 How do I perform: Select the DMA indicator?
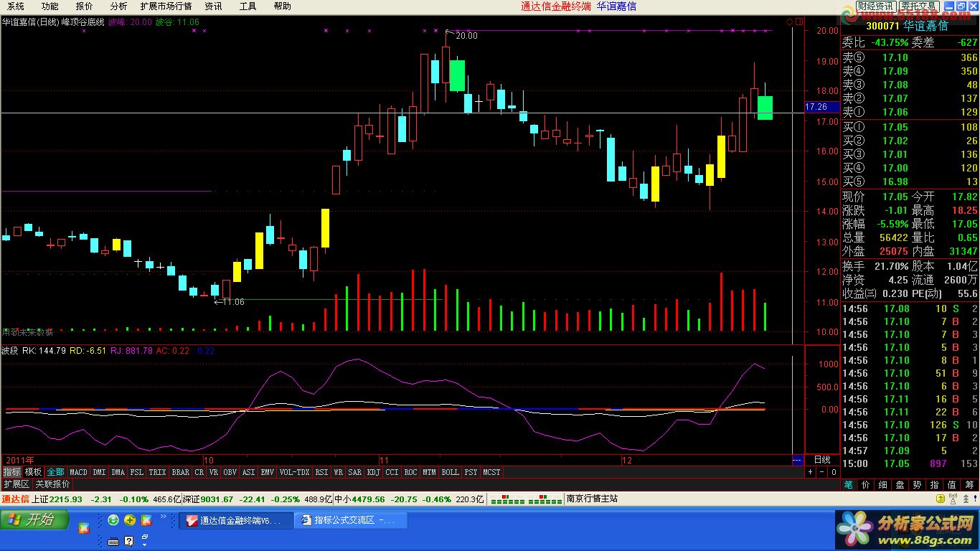tap(118, 472)
